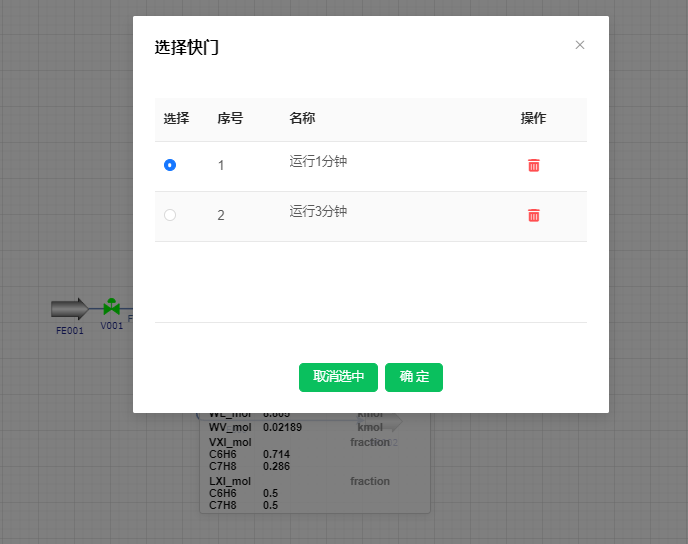Click the 名称 column header
Image resolution: width=688 pixels, height=544 pixels.
point(302,118)
